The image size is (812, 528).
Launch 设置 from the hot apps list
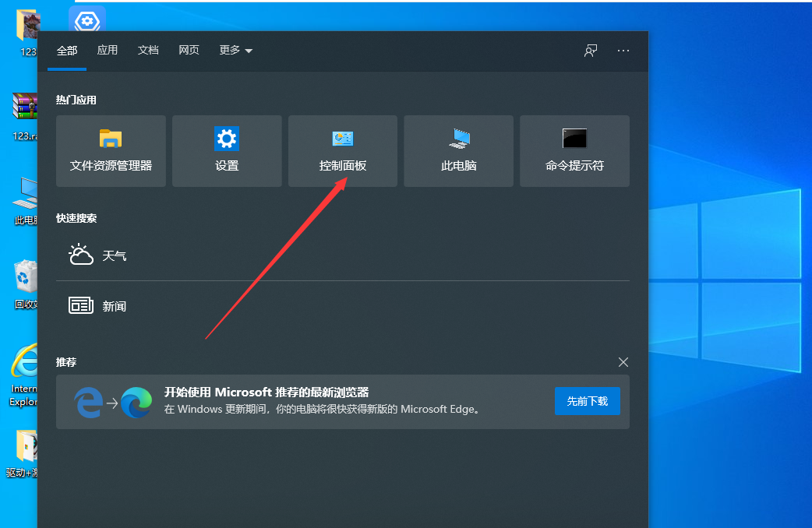click(227, 150)
